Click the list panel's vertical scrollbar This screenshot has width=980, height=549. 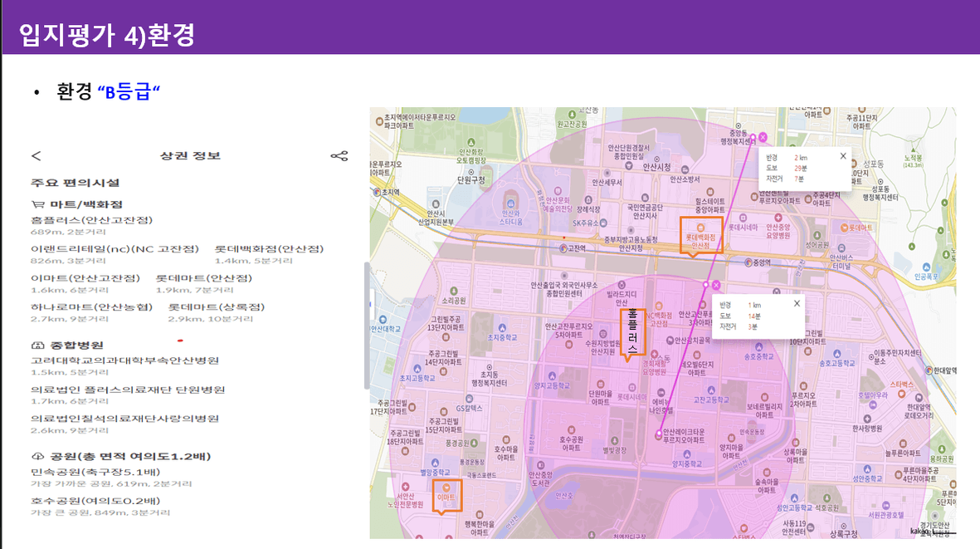point(367,325)
